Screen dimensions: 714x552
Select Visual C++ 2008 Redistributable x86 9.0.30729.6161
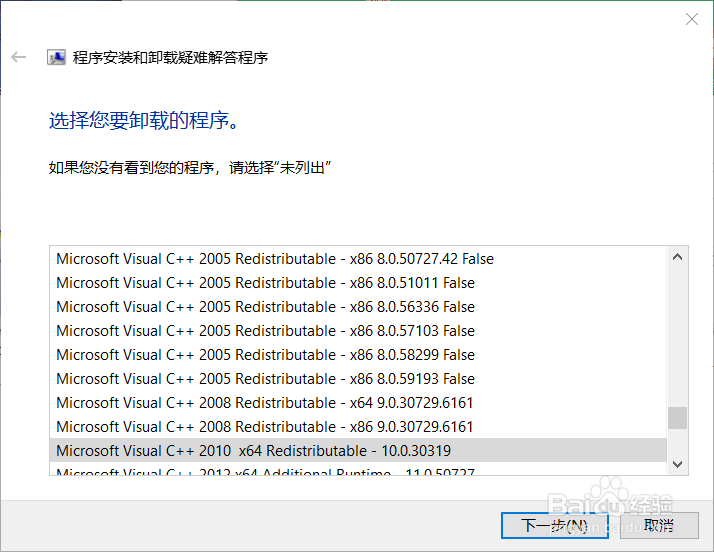[x=358, y=427]
